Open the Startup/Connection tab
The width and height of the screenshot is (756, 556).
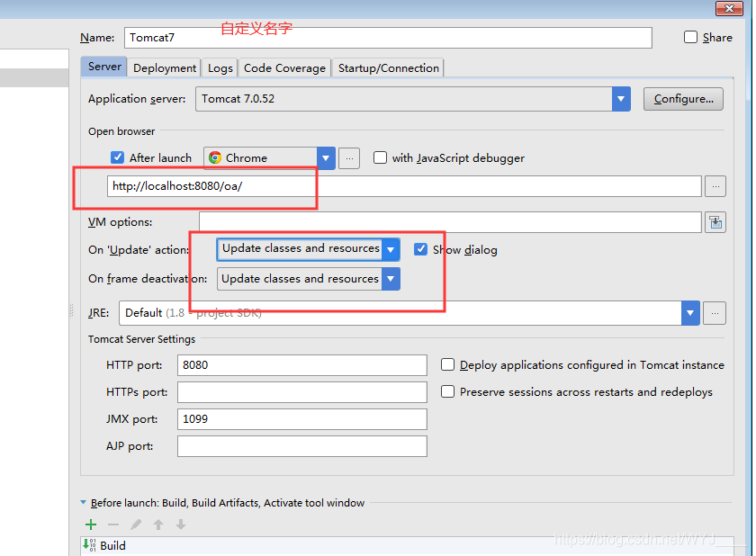388,68
